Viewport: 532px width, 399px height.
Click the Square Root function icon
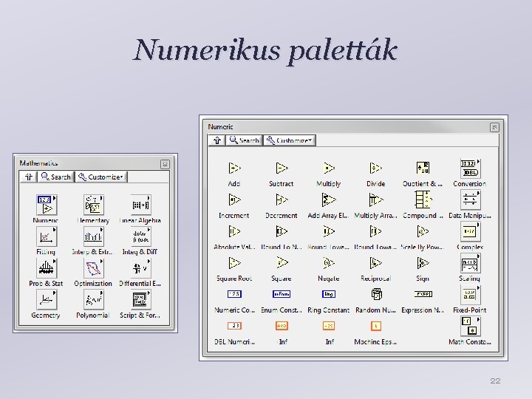tap(234, 262)
